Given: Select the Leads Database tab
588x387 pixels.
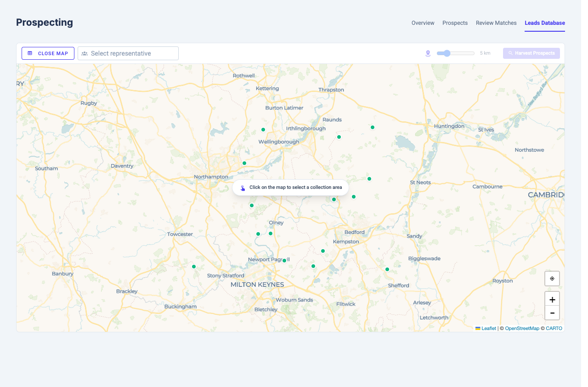Looking at the screenshot, I should tap(545, 23).
